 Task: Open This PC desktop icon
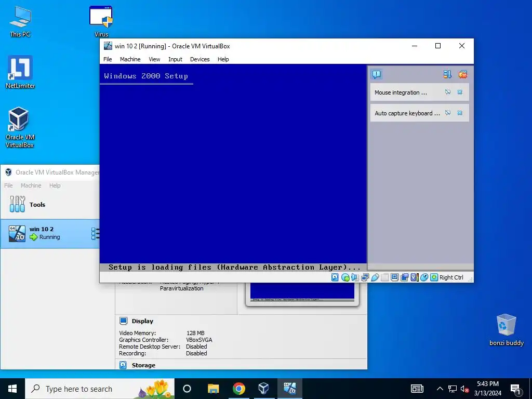(x=20, y=21)
